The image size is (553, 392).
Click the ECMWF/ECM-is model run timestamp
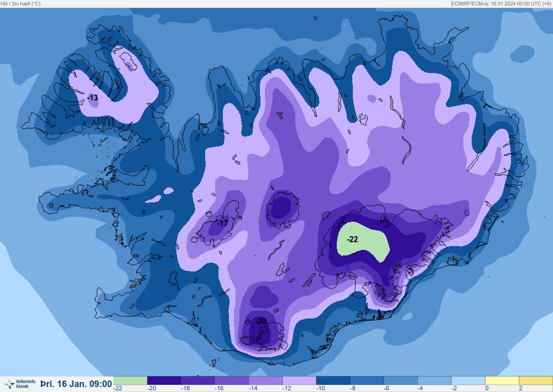[502, 3]
